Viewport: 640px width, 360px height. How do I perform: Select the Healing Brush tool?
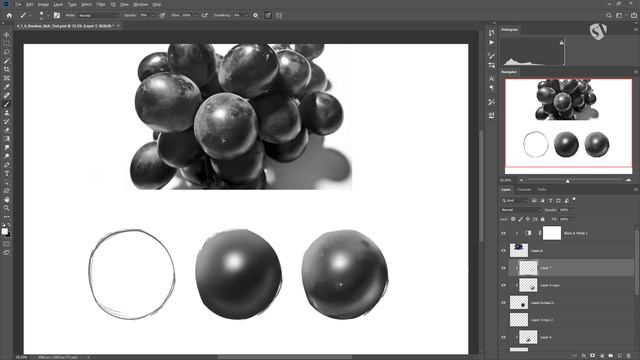[7, 96]
